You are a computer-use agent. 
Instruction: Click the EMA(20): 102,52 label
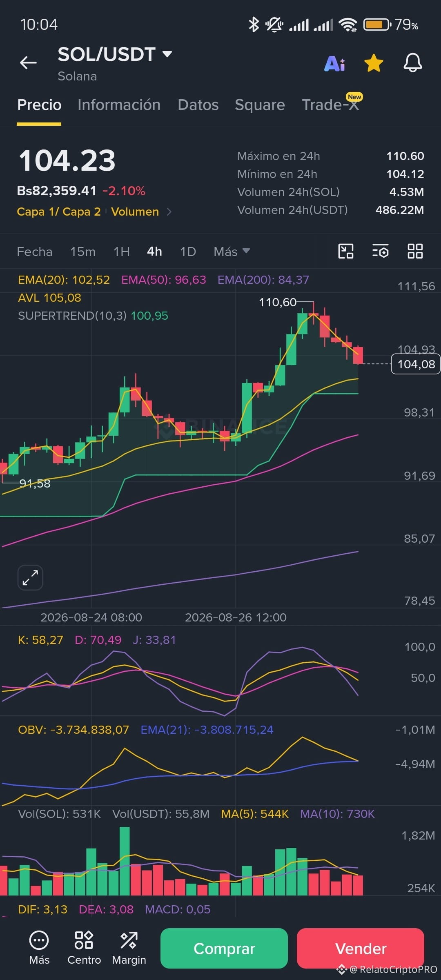[64, 280]
